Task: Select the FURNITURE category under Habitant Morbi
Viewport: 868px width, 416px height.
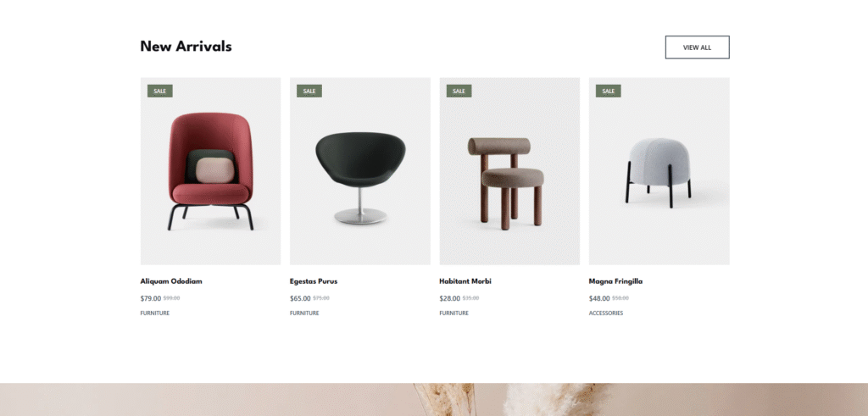Action: click(x=454, y=313)
